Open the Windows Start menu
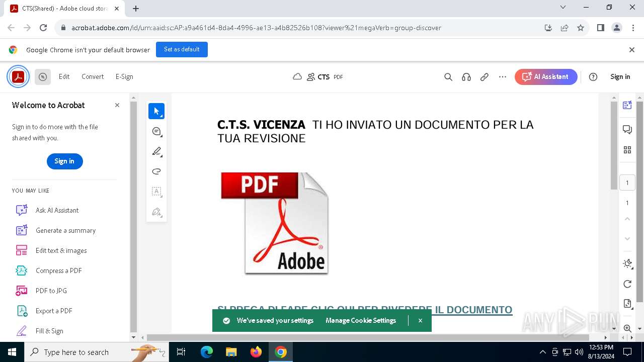This screenshot has width=644, height=362. (x=12, y=352)
